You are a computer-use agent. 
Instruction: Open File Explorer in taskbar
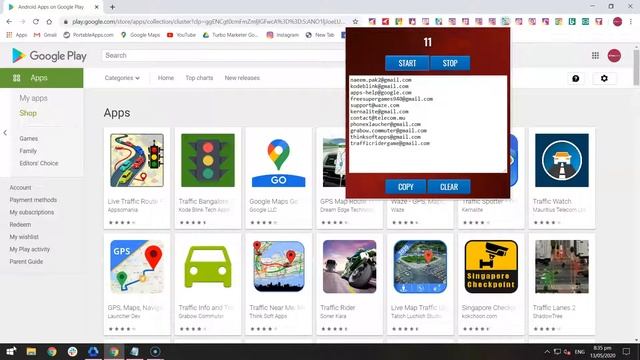[31, 351]
